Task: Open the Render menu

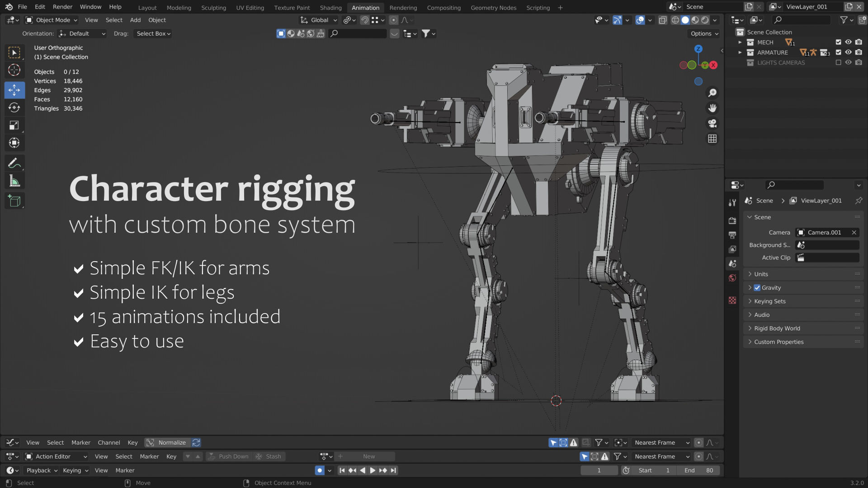Action: coord(62,7)
